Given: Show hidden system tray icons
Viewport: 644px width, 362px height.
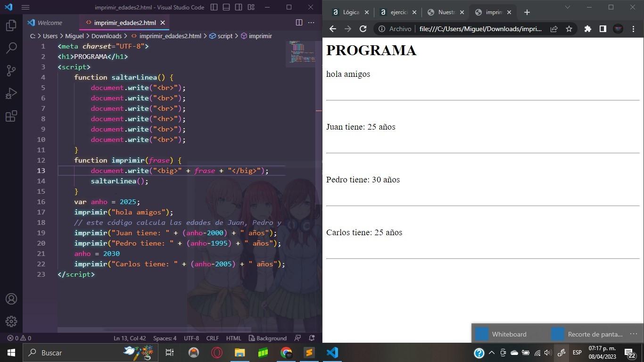Looking at the screenshot, I should click(491, 353).
